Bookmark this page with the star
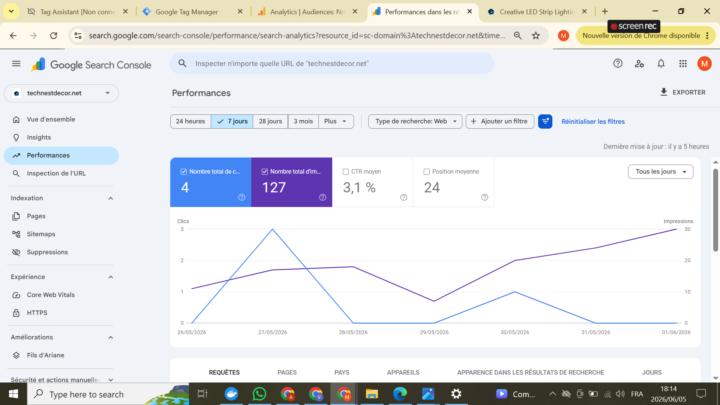Viewport: 720px width, 405px height. (x=536, y=35)
